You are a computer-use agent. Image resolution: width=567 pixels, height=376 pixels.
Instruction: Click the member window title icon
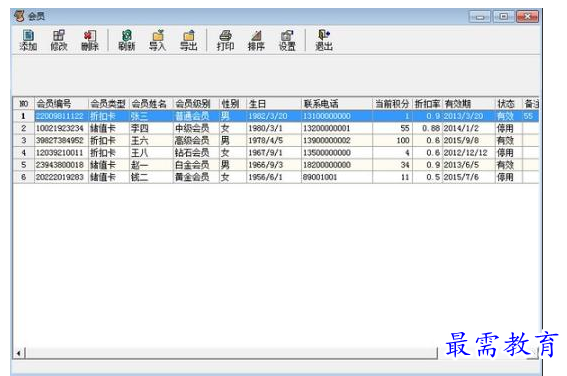tap(19, 16)
